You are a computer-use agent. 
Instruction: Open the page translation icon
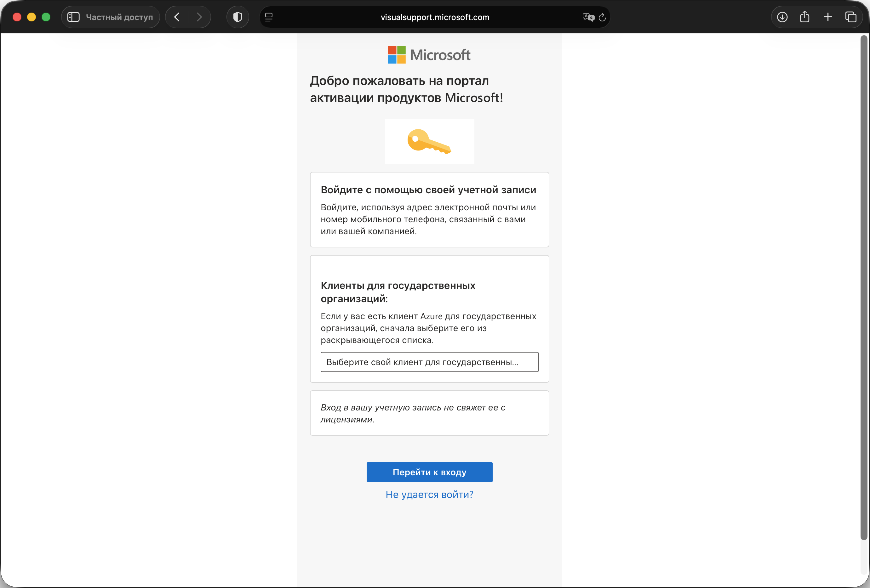[x=588, y=17]
